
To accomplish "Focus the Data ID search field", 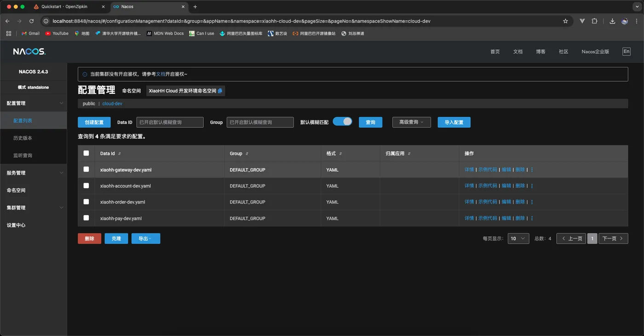I will coord(170,122).
